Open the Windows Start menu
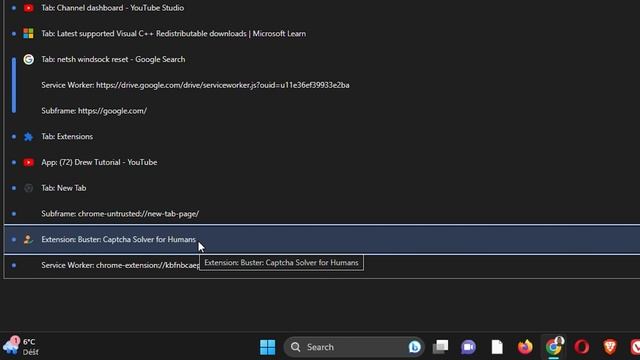Image resolution: width=640 pixels, height=360 pixels. click(268, 347)
